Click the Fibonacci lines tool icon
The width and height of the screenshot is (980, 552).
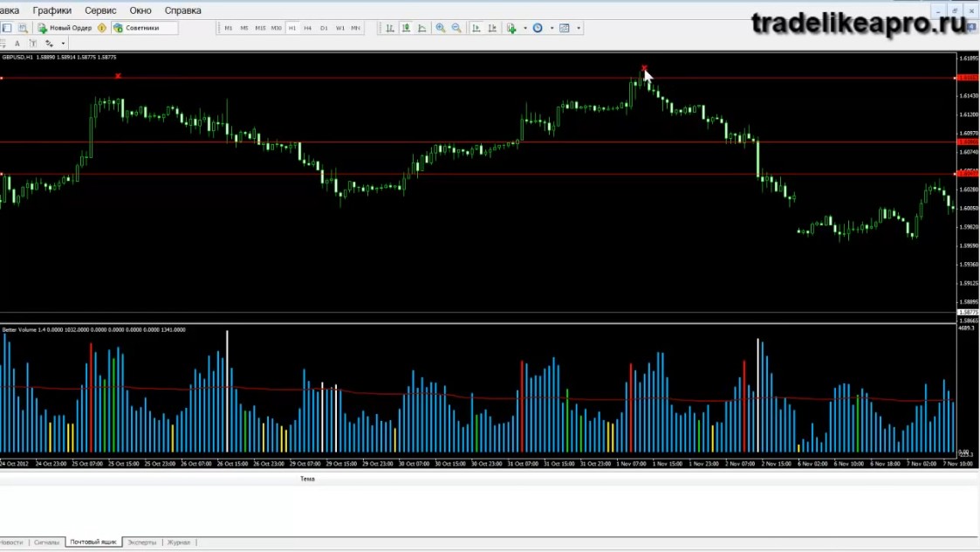coord(3,44)
